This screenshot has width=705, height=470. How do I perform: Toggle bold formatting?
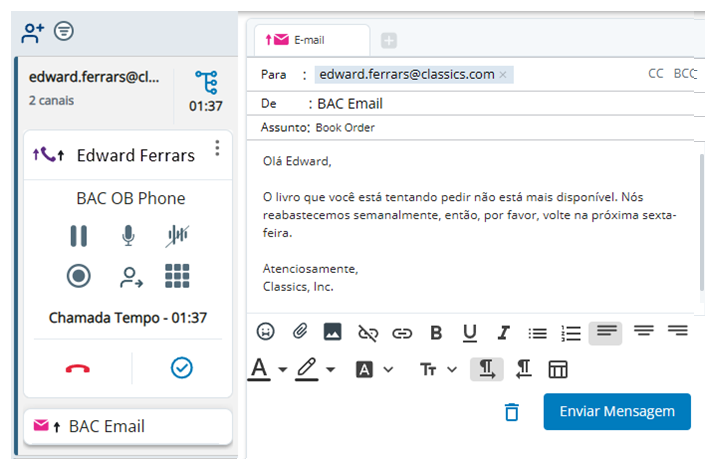point(436,333)
